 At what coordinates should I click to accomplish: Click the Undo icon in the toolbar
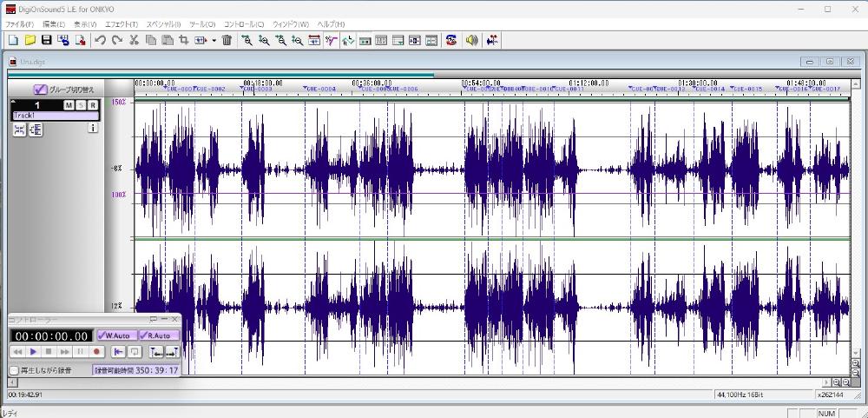pos(100,40)
